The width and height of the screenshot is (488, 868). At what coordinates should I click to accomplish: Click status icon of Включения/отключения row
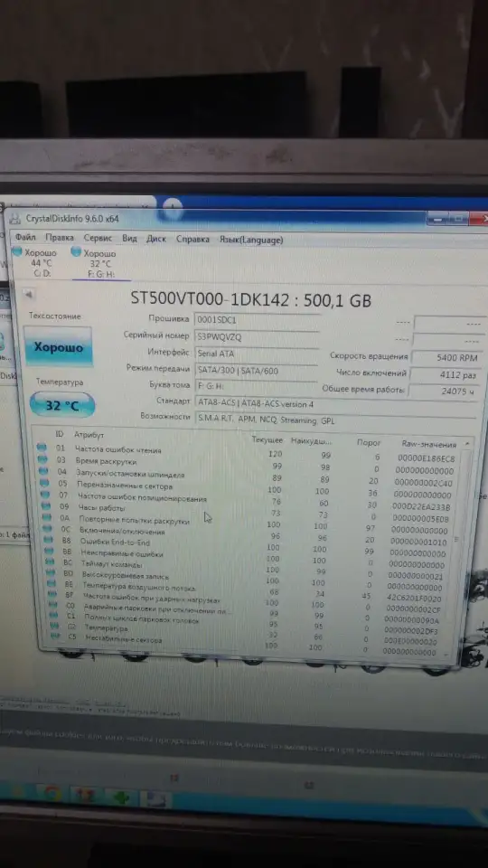[x=49, y=529]
